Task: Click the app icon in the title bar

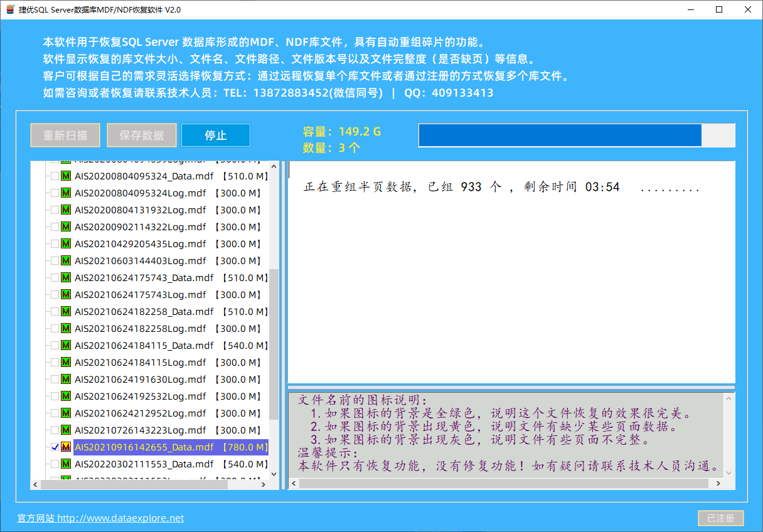Action: [10, 10]
